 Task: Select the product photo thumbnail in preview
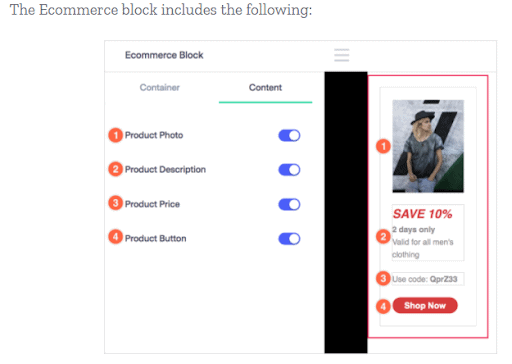[428, 146]
